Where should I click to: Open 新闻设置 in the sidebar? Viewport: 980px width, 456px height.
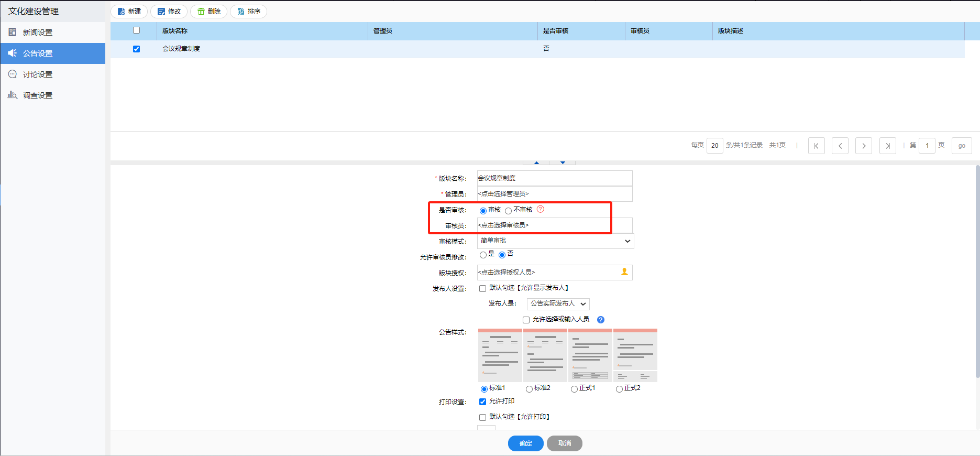(38, 32)
